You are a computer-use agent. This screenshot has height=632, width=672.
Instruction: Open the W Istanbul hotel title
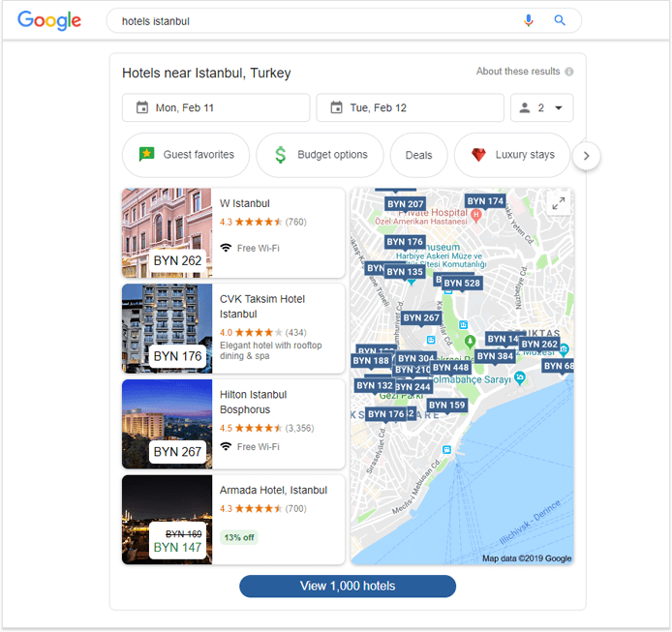coord(245,203)
